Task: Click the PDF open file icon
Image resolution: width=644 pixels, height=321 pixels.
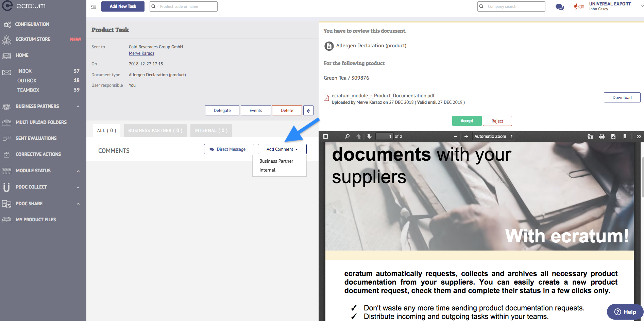Action: point(590,137)
